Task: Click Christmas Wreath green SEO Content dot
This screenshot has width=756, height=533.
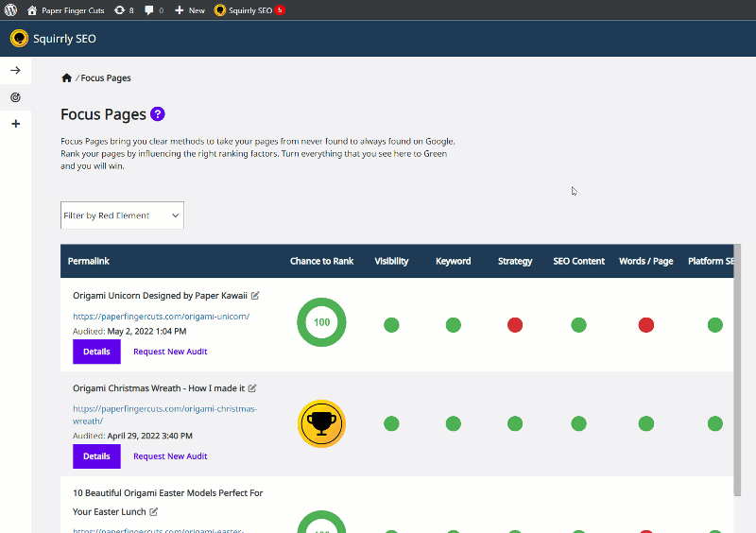Action: pyautogui.click(x=578, y=423)
